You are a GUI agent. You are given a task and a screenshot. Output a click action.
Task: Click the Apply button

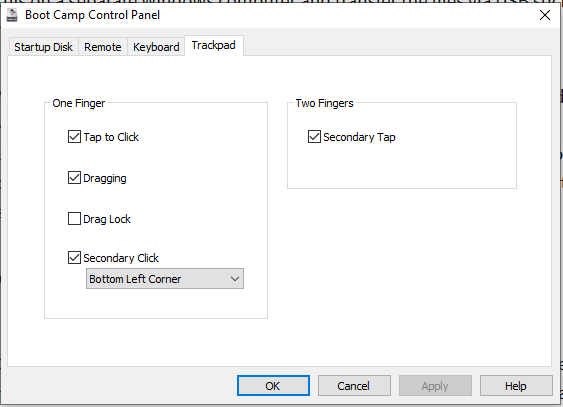[435, 386]
